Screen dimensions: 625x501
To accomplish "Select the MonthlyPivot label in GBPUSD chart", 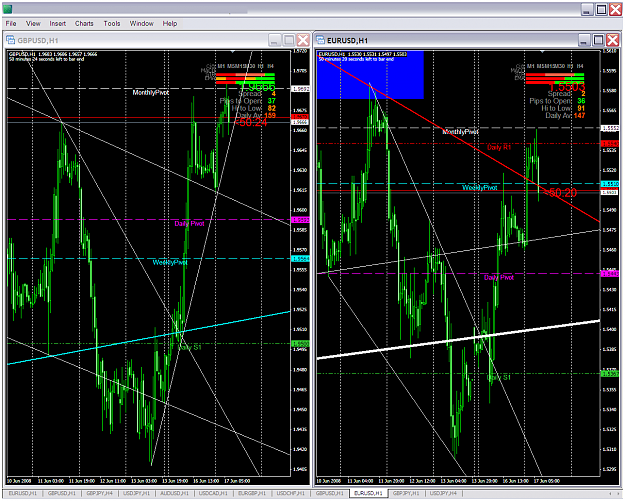I will pos(151,92).
